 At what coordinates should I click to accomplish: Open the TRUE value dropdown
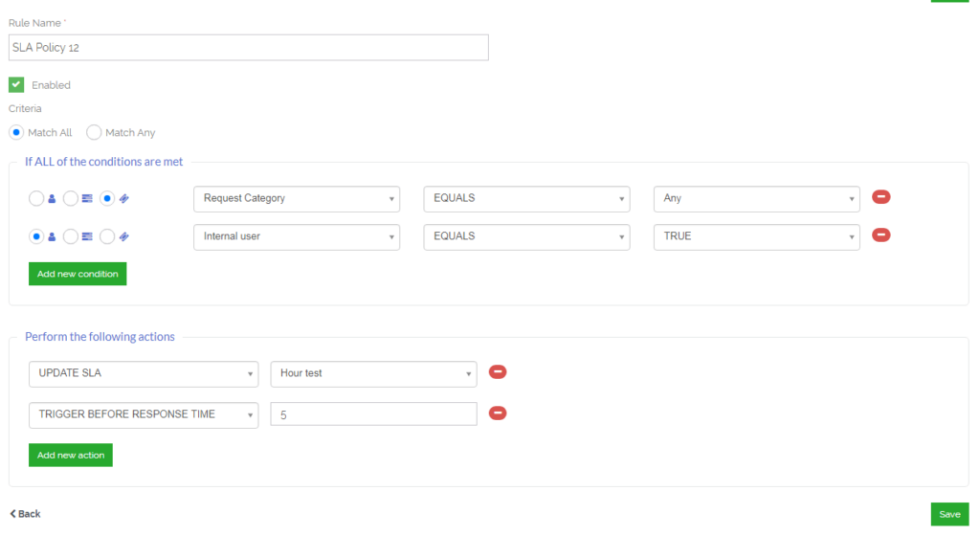[757, 236]
